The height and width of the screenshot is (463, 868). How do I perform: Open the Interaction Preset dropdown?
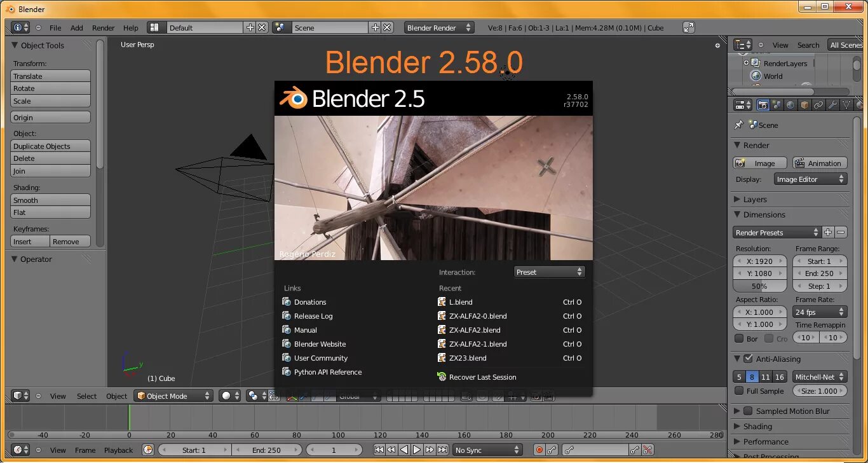[550, 272]
